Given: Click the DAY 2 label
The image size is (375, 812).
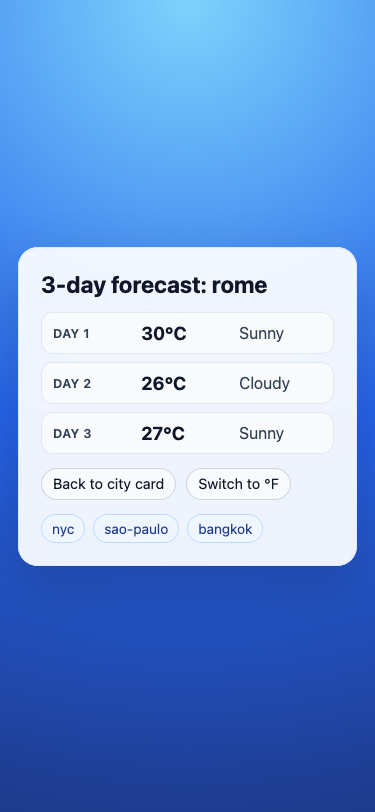Looking at the screenshot, I should pyautogui.click(x=72, y=384).
